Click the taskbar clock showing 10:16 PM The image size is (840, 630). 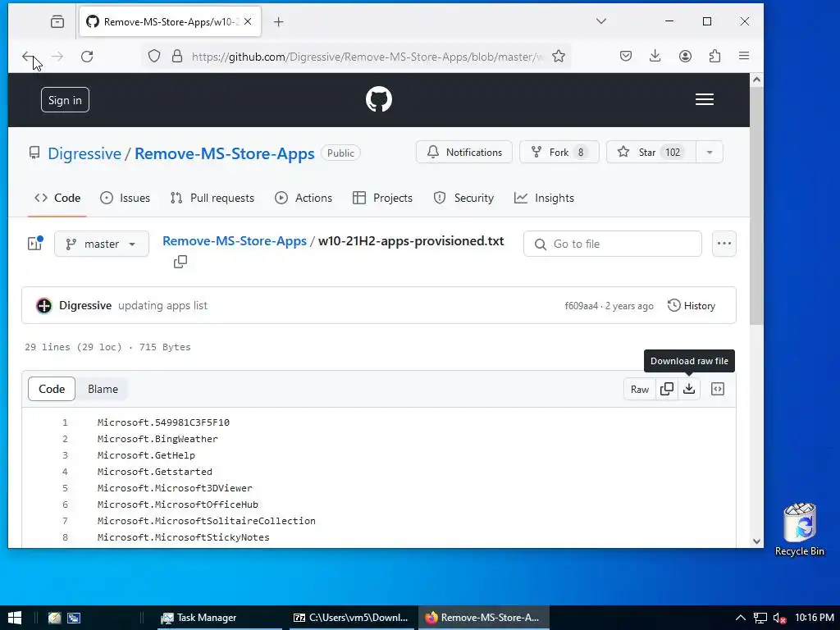point(815,618)
